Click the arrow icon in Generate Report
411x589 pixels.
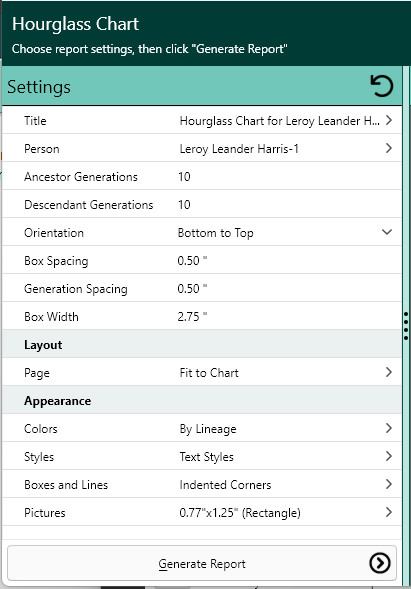[380, 563]
